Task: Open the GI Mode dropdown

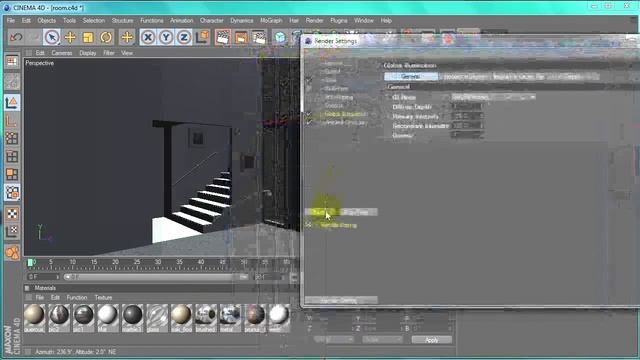Action: click(x=493, y=97)
